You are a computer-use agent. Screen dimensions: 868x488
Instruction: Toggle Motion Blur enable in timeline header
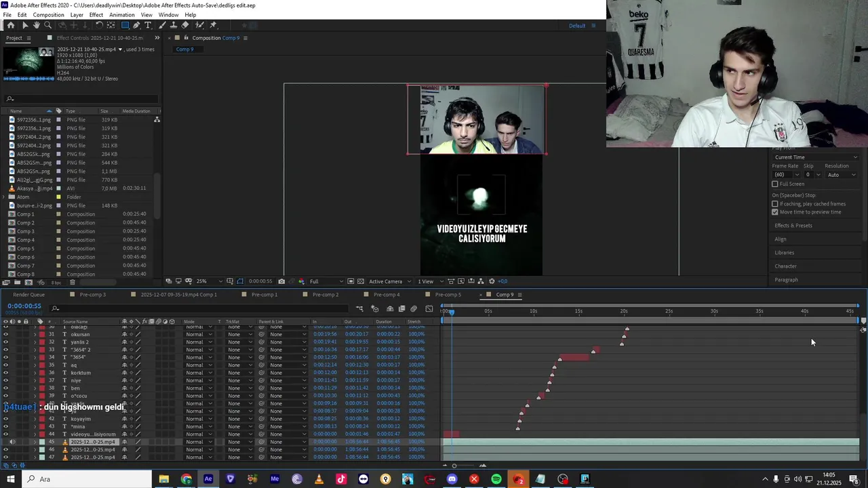point(414,309)
